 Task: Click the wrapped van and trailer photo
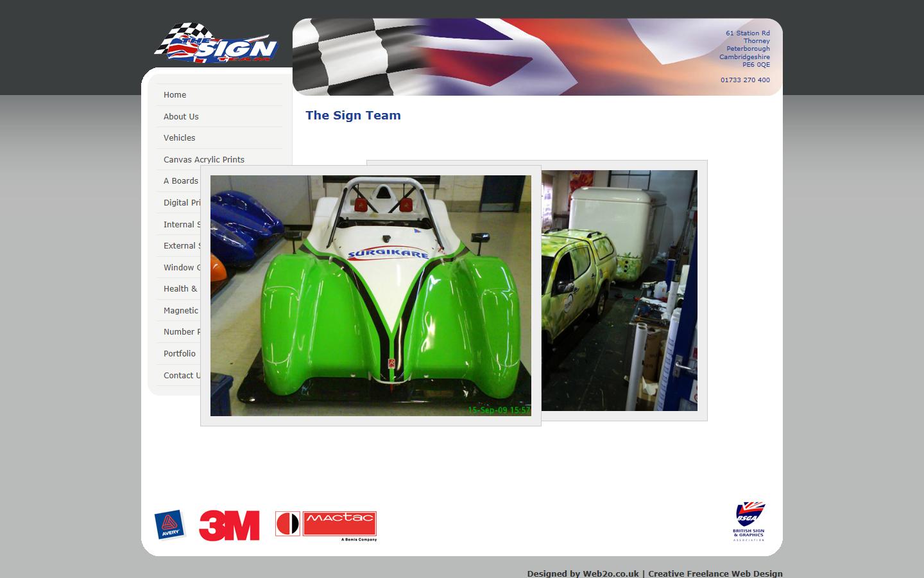click(619, 290)
